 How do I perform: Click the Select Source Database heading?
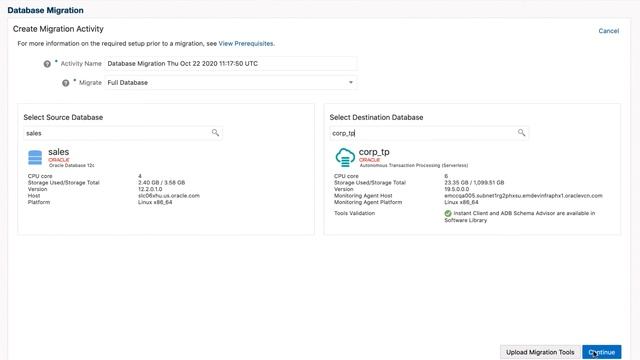[63, 118]
